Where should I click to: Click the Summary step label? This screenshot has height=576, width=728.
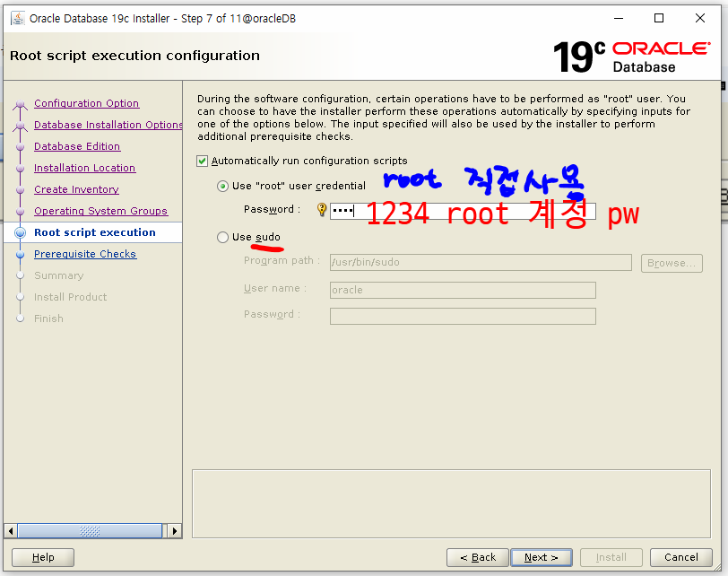(58, 275)
